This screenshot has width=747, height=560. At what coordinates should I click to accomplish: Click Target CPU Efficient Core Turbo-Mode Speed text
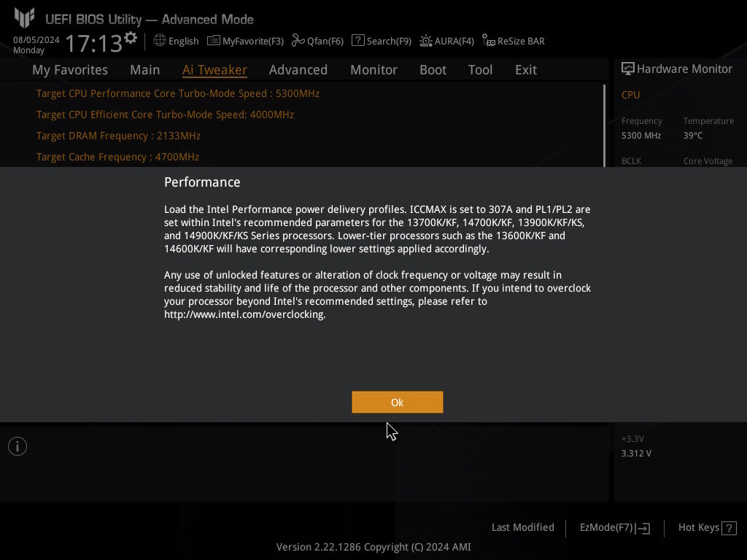[x=166, y=114]
